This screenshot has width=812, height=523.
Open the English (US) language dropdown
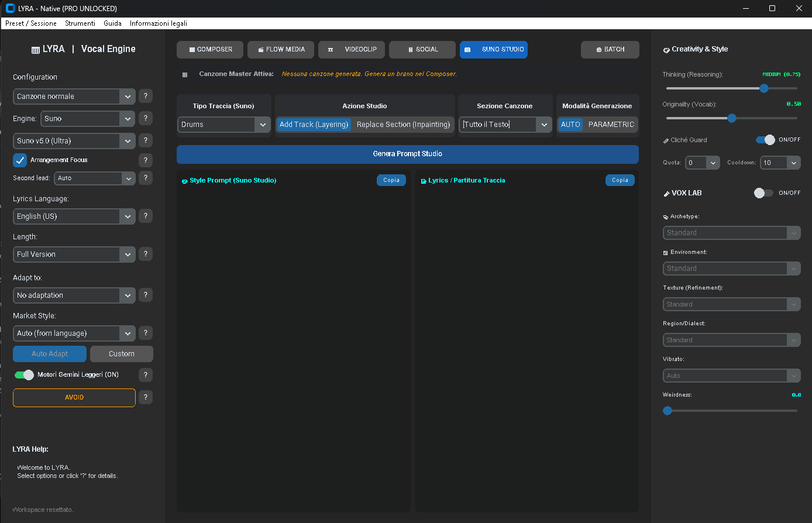74,216
